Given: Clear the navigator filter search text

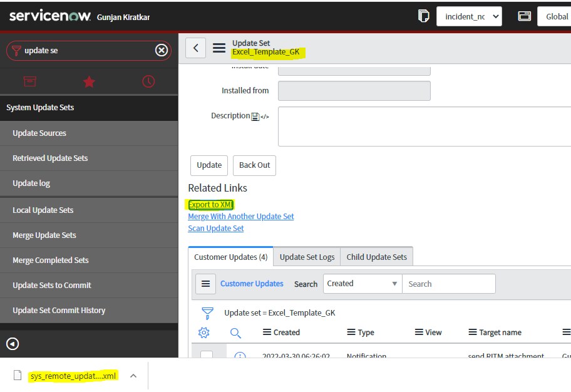Looking at the screenshot, I should 162,50.
